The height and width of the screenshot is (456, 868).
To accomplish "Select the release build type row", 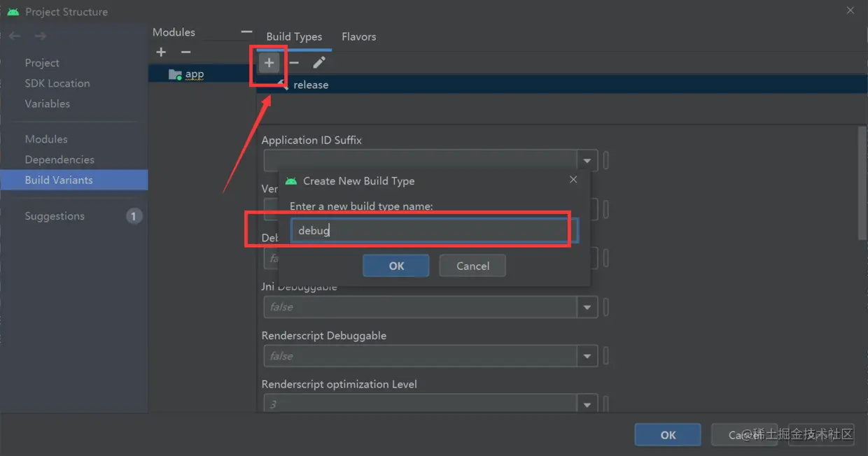I will pos(562,85).
